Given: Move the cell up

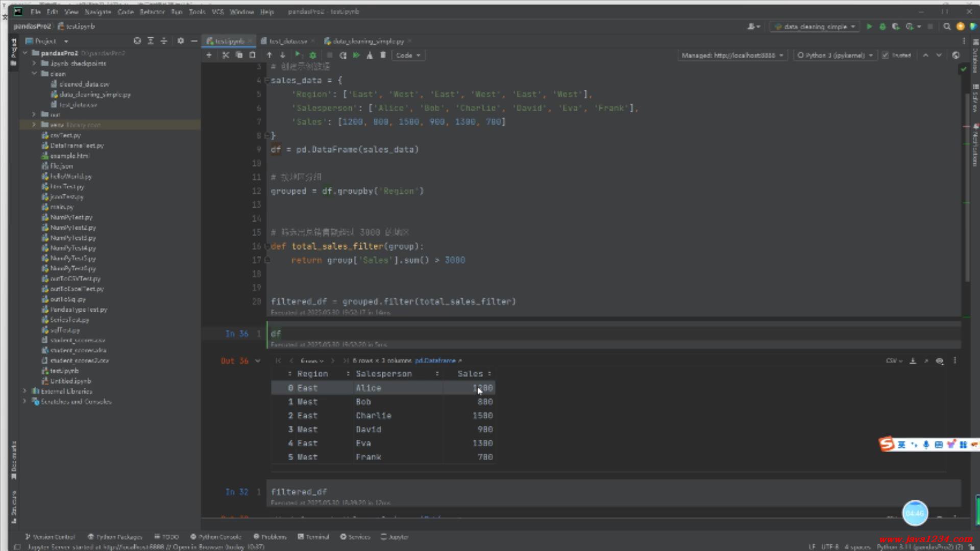Looking at the screenshot, I should click(x=269, y=55).
